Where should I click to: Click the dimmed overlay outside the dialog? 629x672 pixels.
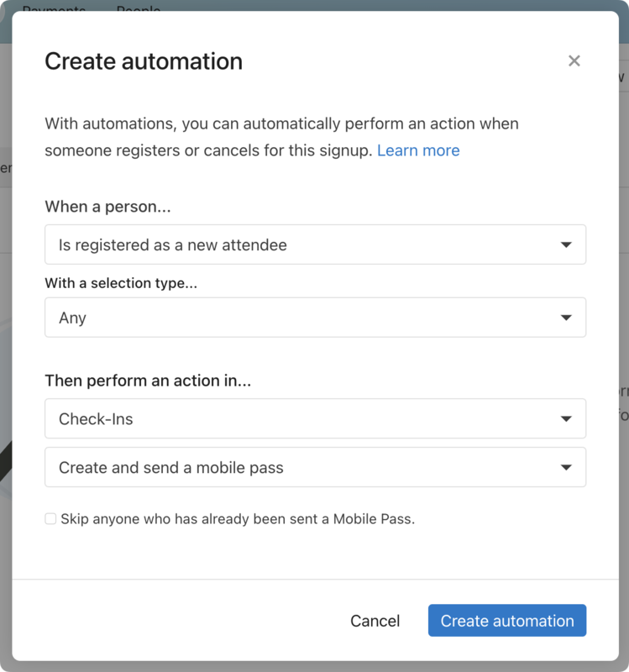point(8,336)
